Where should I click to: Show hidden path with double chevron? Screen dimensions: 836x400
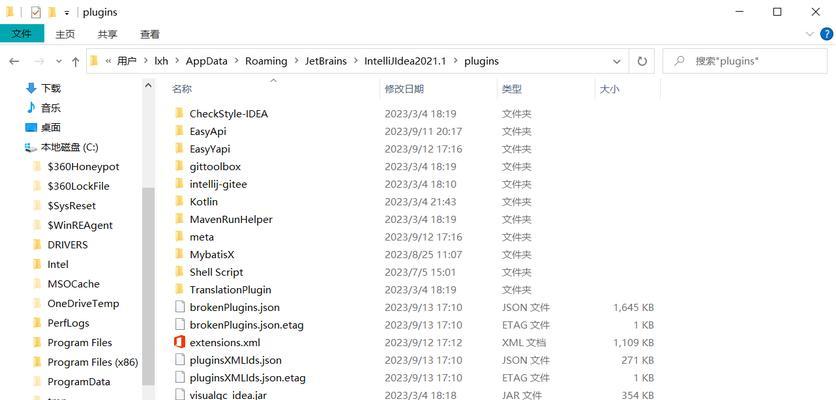click(x=109, y=61)
